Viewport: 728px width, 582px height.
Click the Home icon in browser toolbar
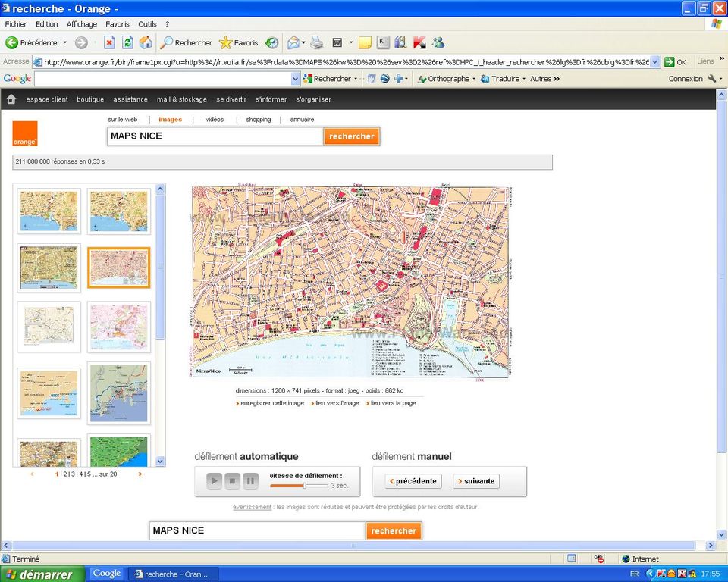point(146,43)
